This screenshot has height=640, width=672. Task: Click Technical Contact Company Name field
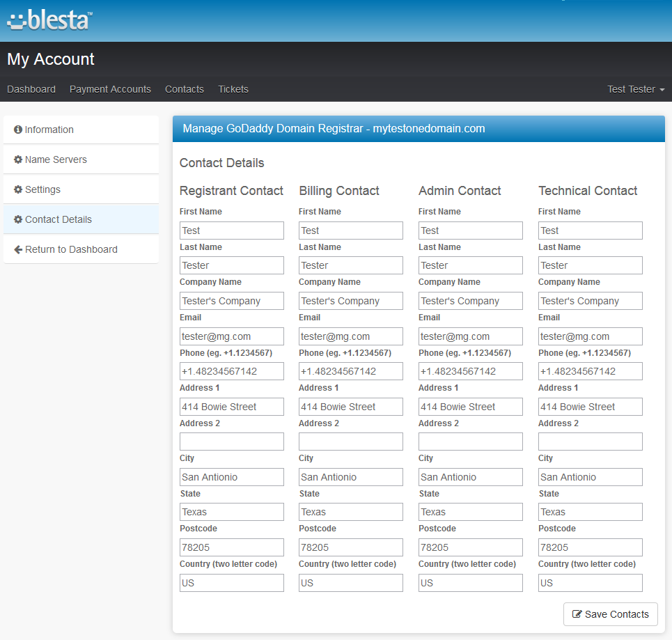591,301
